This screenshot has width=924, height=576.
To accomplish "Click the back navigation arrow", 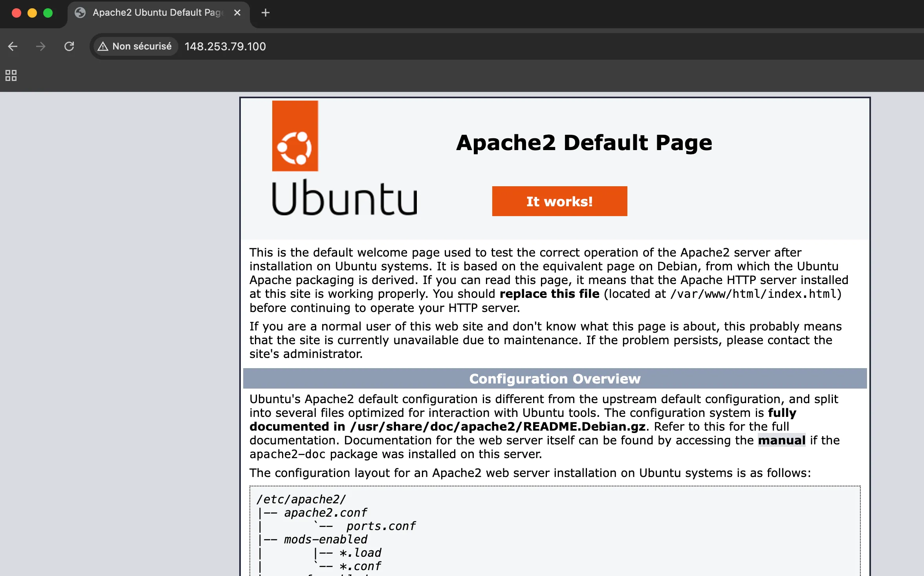I will click(13, 46).
